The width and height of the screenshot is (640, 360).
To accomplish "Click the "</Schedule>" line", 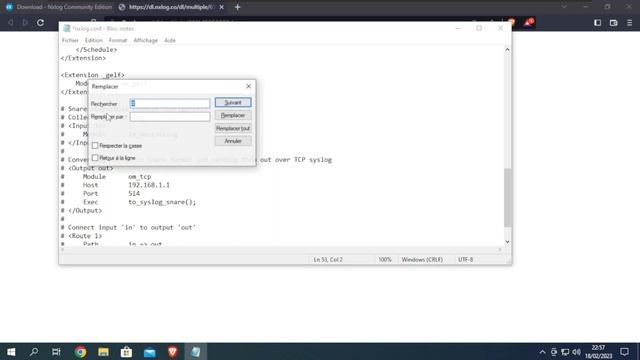I will (96, 49).
